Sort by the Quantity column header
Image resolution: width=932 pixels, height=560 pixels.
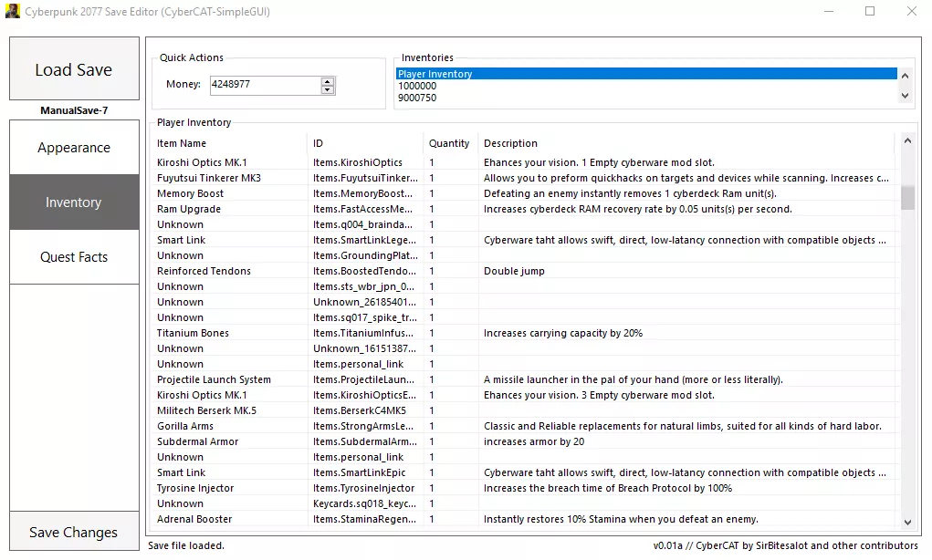pyautogui.click(x=449, y=143)
